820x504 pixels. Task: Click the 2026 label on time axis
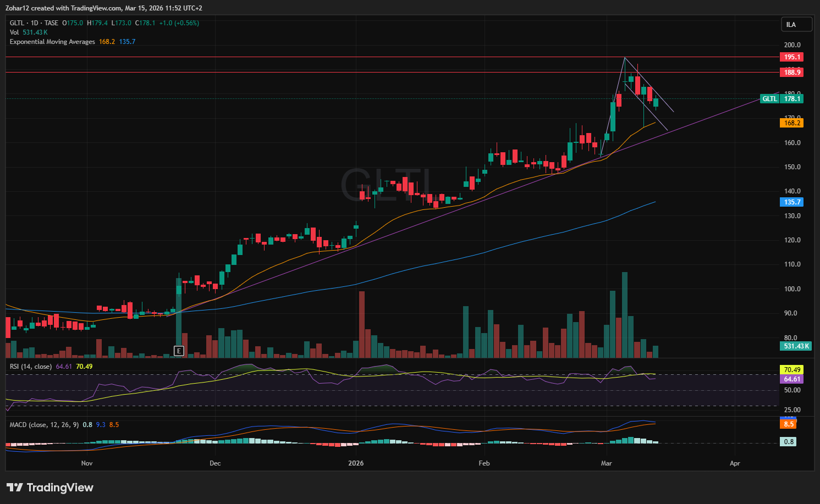(x=356, y=463)
